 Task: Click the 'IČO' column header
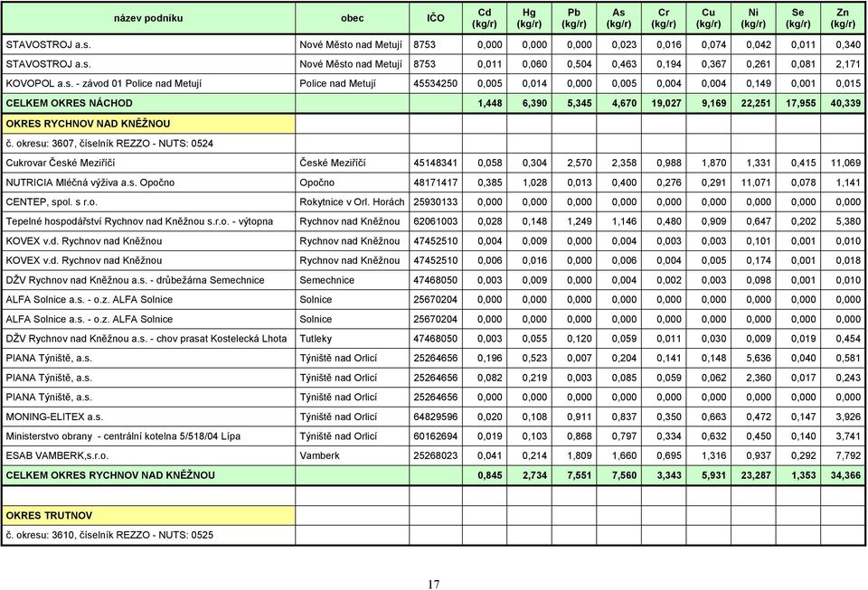(x=436, y=18)
